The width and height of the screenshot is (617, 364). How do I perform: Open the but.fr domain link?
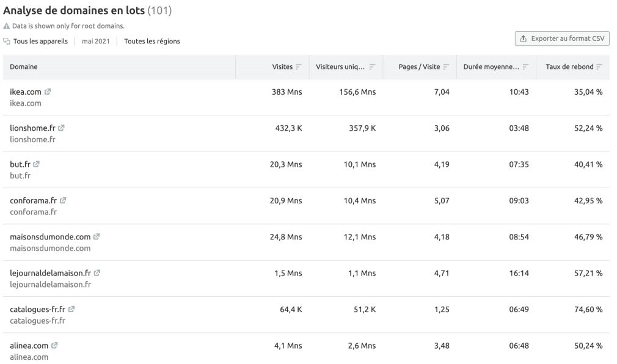coord(20,164)
